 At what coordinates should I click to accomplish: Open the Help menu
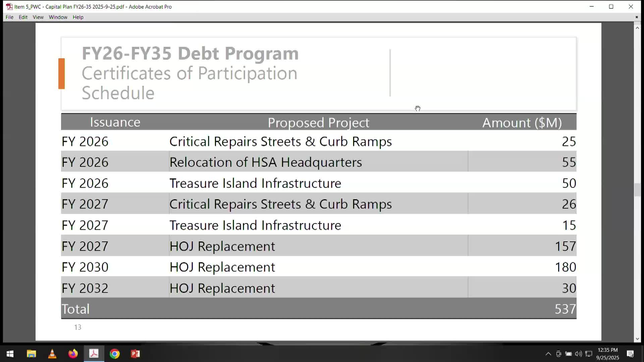tap(78, 17)
